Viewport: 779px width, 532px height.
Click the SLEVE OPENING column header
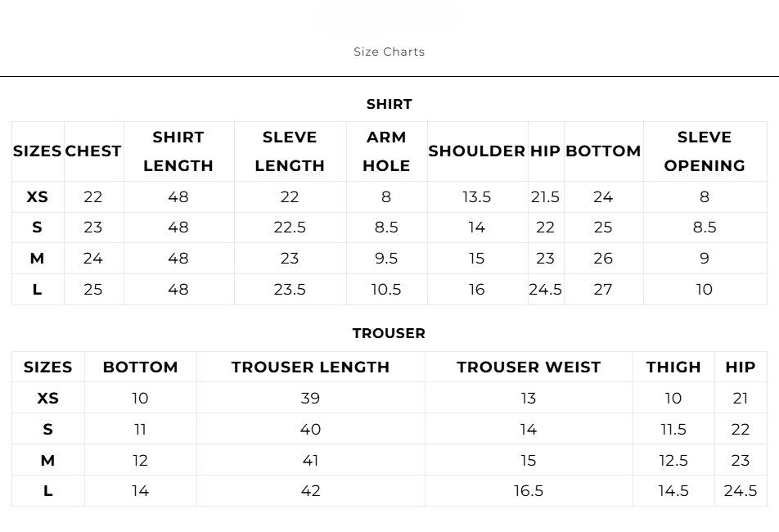705,151
